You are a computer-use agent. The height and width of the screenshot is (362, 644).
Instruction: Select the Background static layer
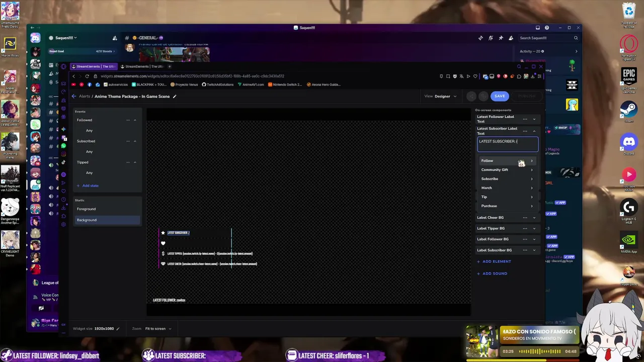click(x=107, y=220)
